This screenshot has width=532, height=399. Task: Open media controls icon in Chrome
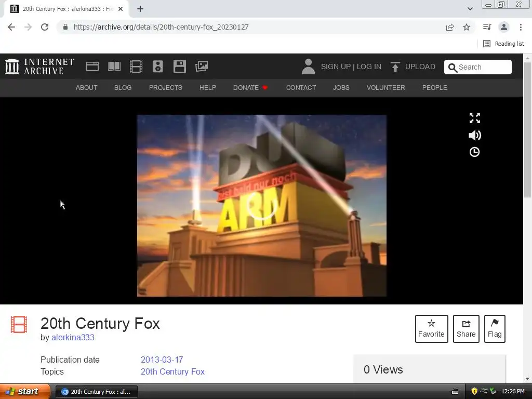pos(487,27)
